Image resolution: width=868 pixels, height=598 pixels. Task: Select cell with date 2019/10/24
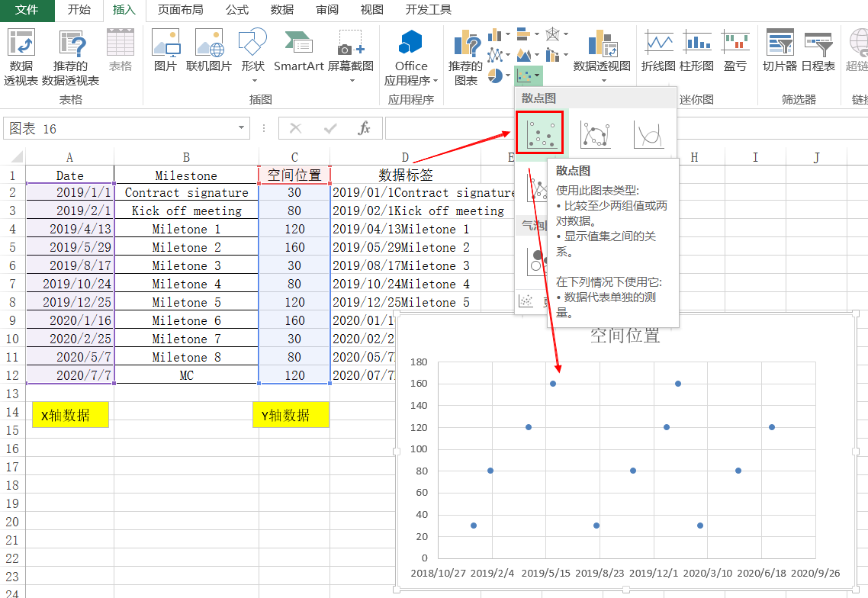tap(69, 284)
